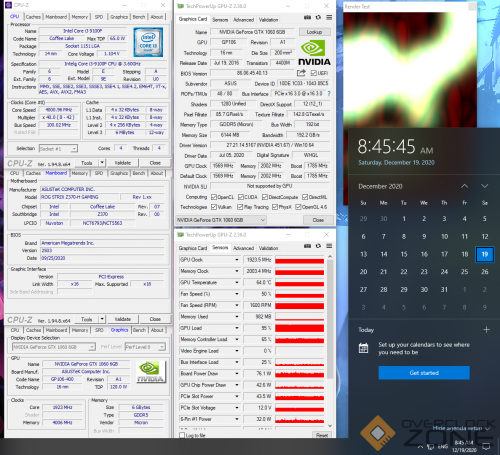The height and width of the screenshot is (455, 500).
Task: Open the hamburger menu in GPU-Z Graphics Card window
Action: pyautogui.click(x=329, y=18)
